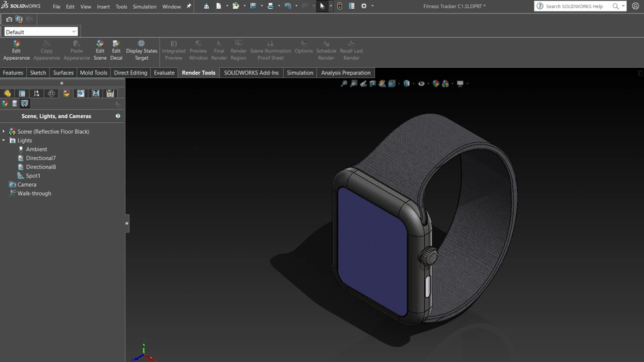Click the Display States Target icon

click(x=142, y=50)
